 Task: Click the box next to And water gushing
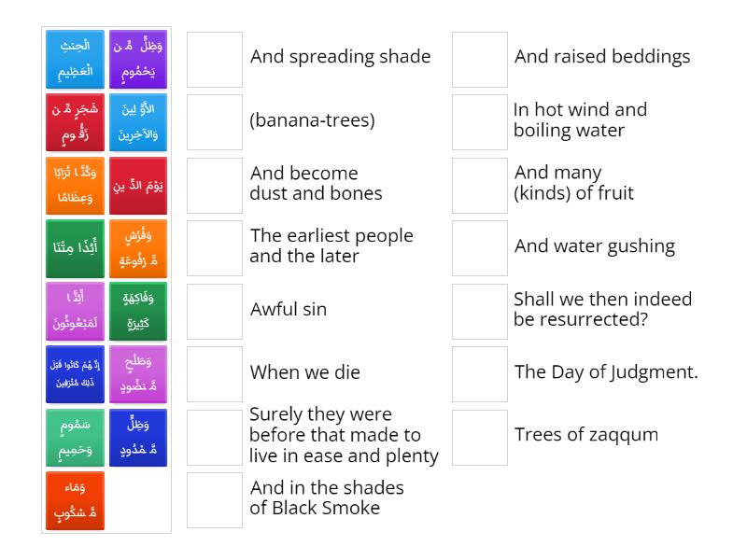(x=479, y=246)
